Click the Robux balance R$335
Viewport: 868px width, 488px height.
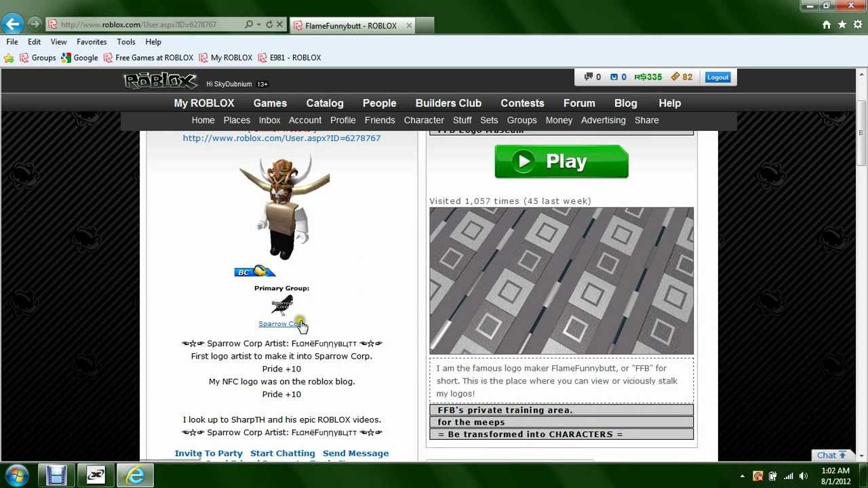pyautogui.click(x=648, y=77)
